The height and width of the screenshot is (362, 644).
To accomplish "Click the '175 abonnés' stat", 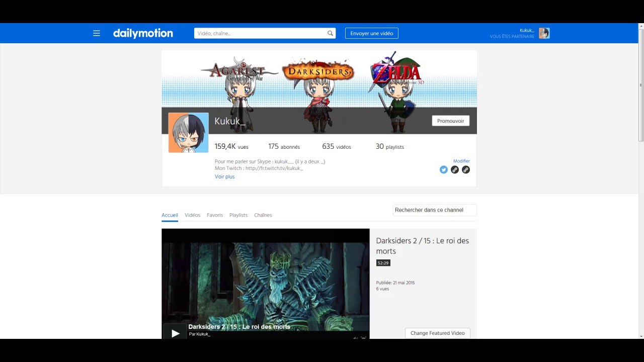I will pyautogui.click(x=284, y=146).
